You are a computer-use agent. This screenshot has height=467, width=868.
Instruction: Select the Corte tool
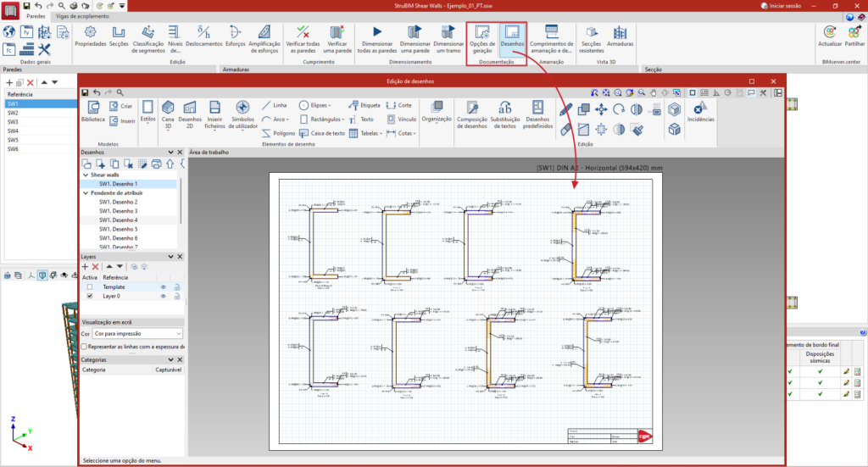(x=399, y=105)
